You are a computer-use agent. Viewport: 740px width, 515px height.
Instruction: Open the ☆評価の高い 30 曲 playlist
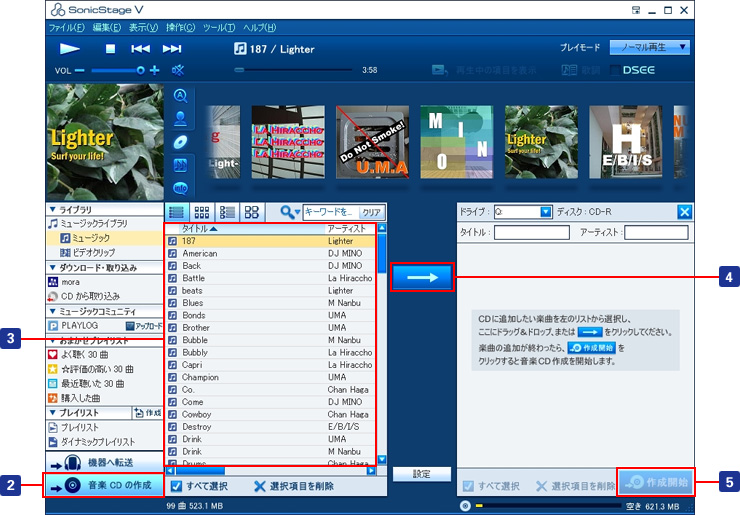pos(104,369)
